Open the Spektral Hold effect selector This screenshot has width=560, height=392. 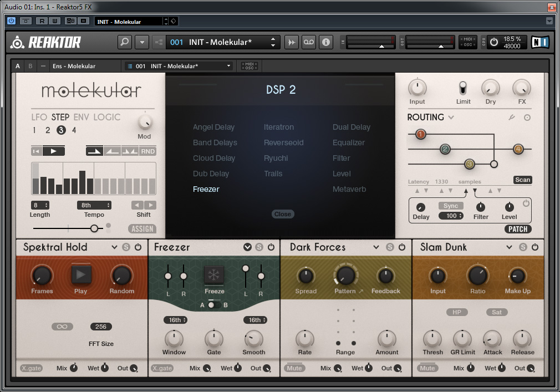115,247
